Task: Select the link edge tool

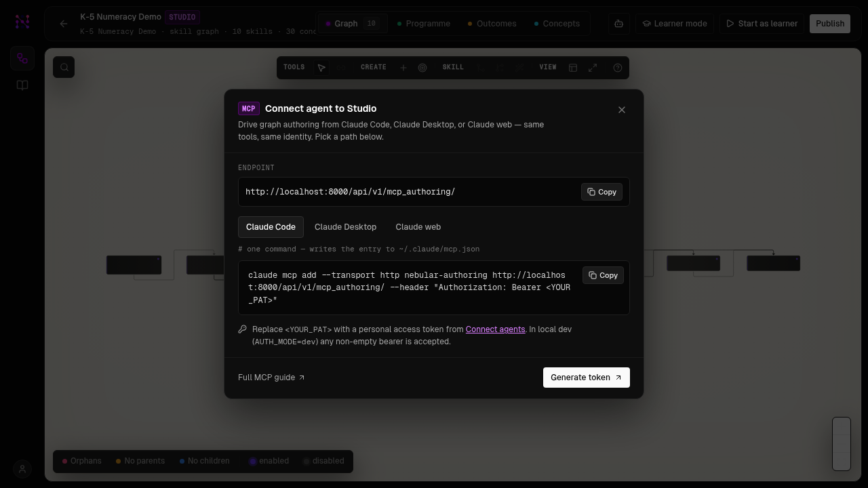Action: pyautogui.click(x=340, y=68)
